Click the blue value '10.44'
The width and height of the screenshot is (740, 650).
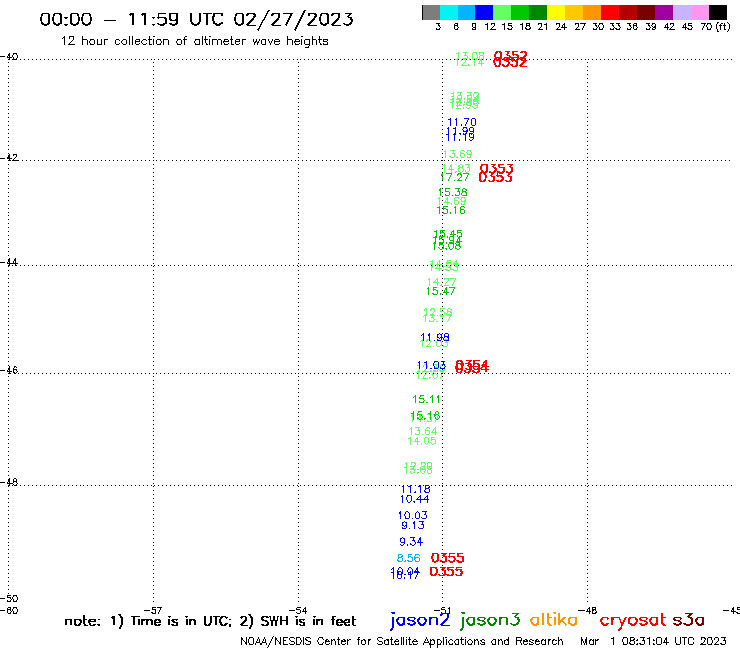(414, 499)
